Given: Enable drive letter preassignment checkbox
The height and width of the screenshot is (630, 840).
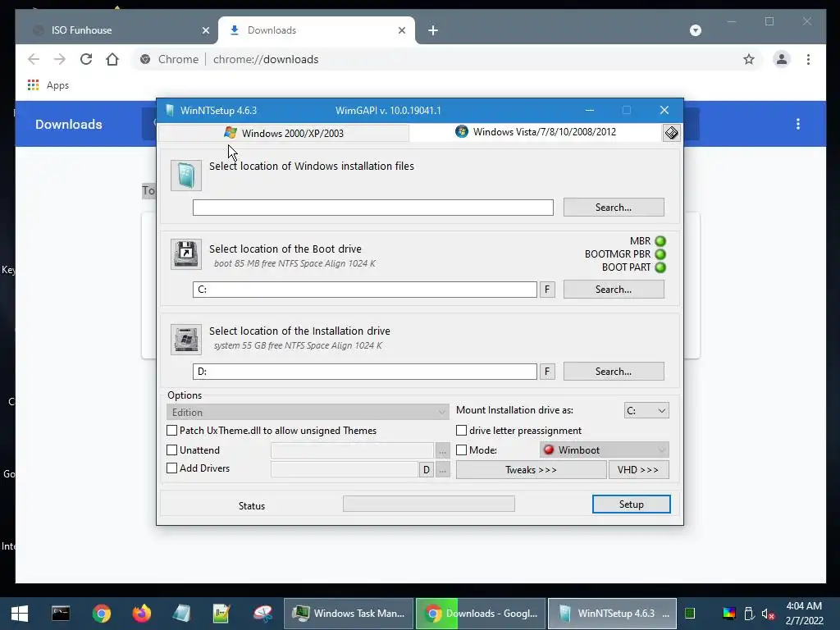Looking at the screenshot, I should click(461, 431).
